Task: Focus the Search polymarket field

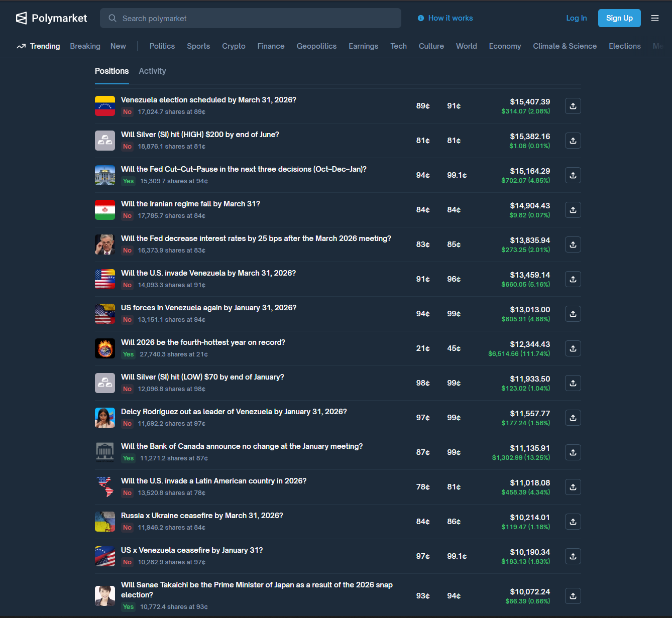Action: pyautogui.click(x=251, y=18)
